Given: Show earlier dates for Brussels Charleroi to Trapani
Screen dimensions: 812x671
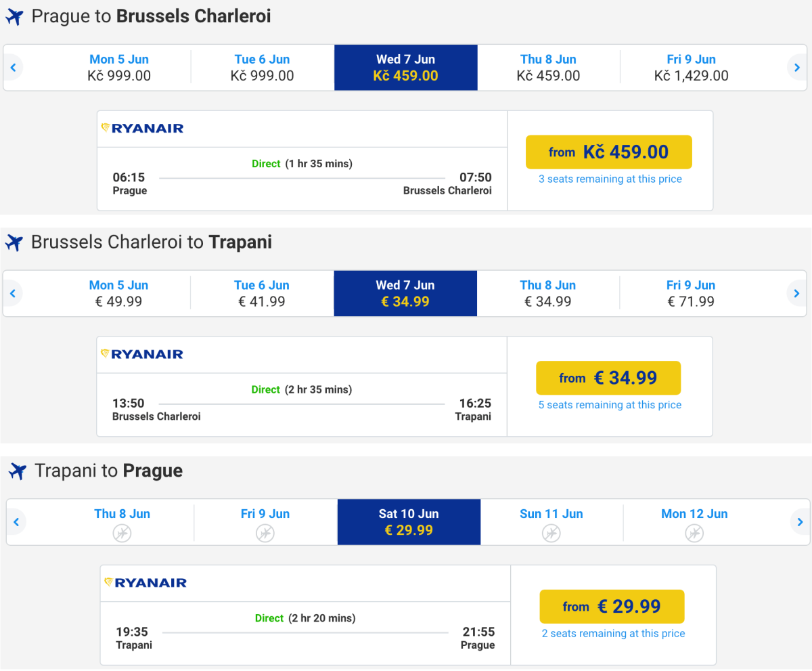Looking at the screenshot, I should 13,293.
